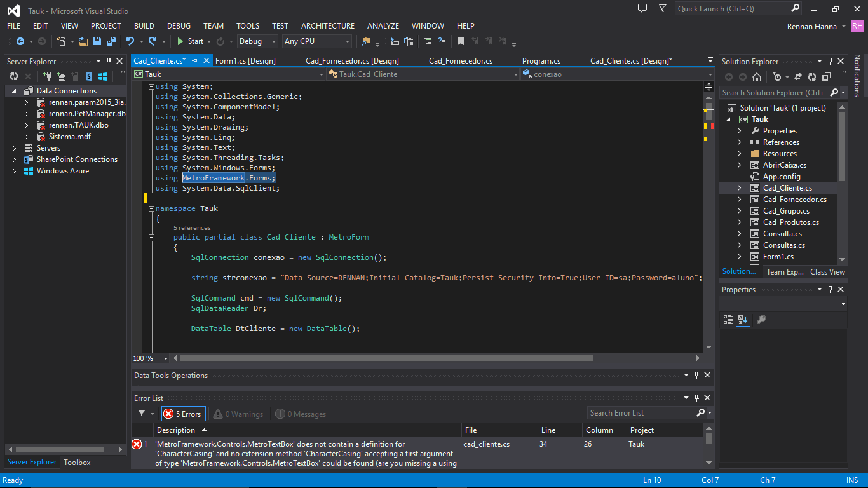Click the Windows Azure icon in Server Explorer toolbar
This screenshot has height=488, width=868.
103,76
